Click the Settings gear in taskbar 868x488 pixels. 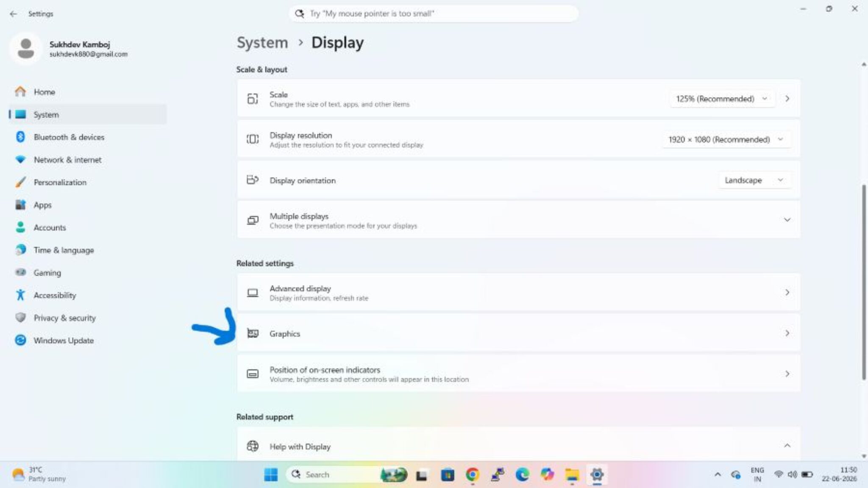(x=597, y=474)
